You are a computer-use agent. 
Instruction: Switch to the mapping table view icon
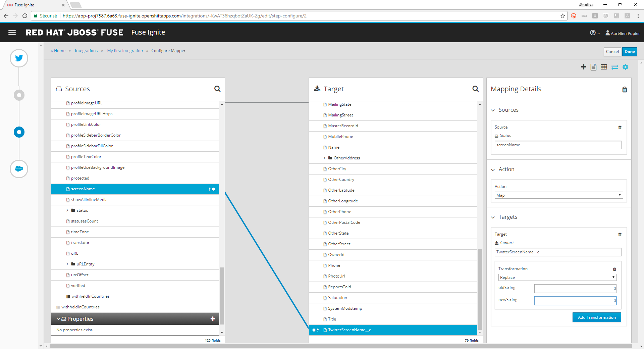click(604, 67)
